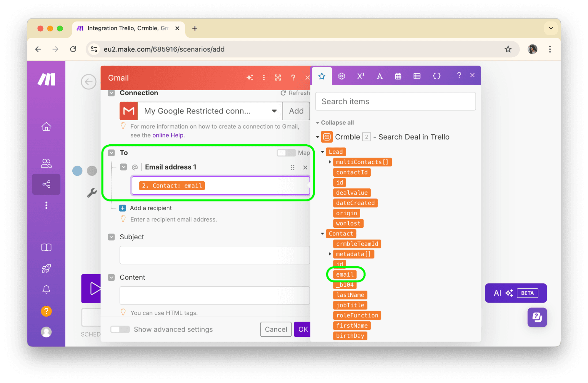
Task: Open the notifications bell in sidebar
Action: (x=46, y=290)
